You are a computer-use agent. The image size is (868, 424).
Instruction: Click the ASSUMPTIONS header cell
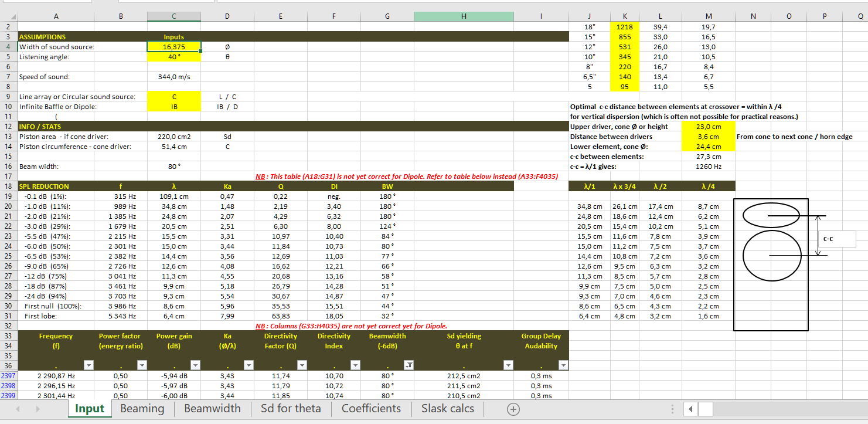56,37
